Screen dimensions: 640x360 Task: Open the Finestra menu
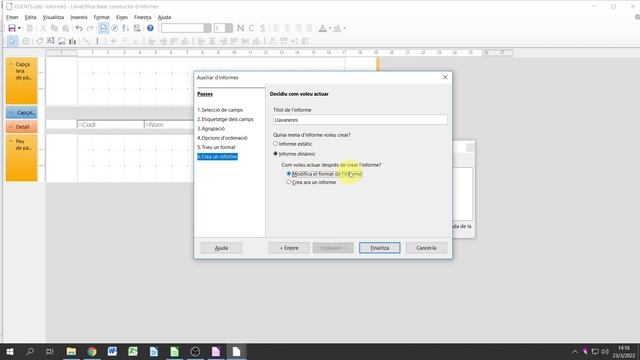point(142,17)
